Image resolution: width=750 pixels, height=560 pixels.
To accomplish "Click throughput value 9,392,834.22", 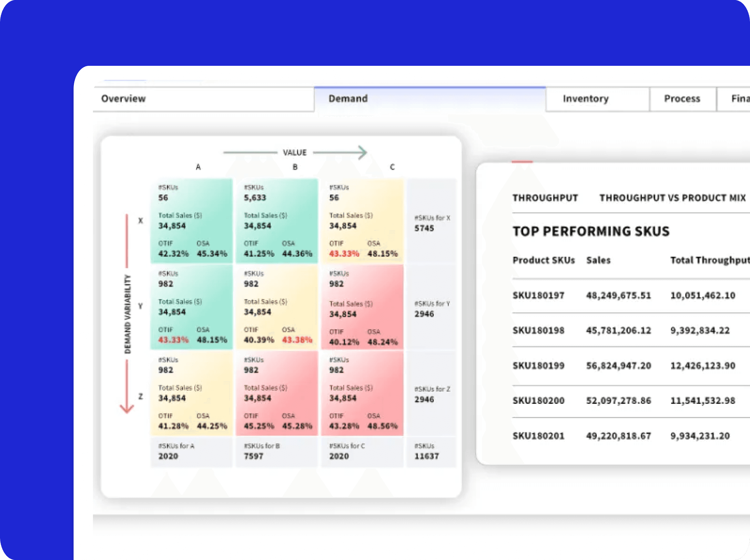I will click(x=700, y=331).
